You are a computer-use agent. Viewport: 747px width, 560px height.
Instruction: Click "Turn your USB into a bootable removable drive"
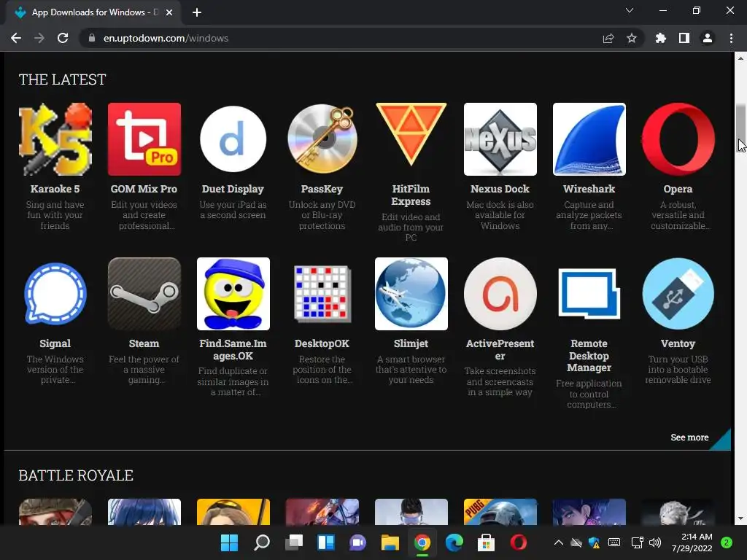tap(678, 370)
